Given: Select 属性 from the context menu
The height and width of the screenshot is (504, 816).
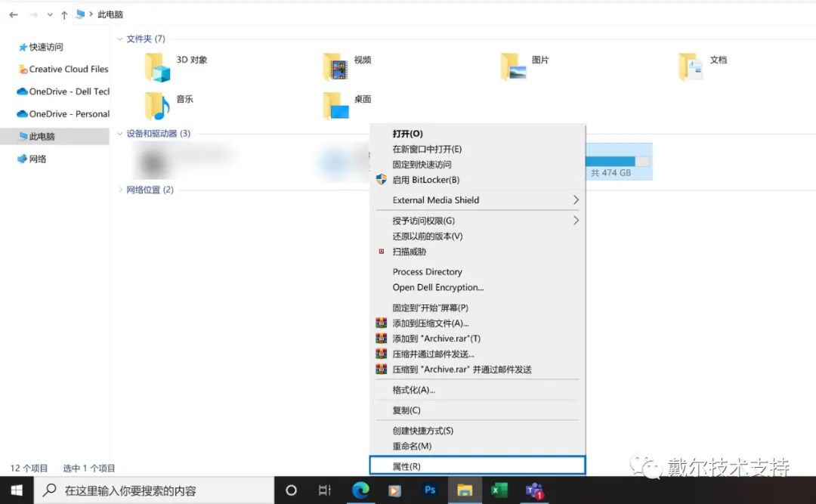Looking at the screenshot, I should point(407,465).
